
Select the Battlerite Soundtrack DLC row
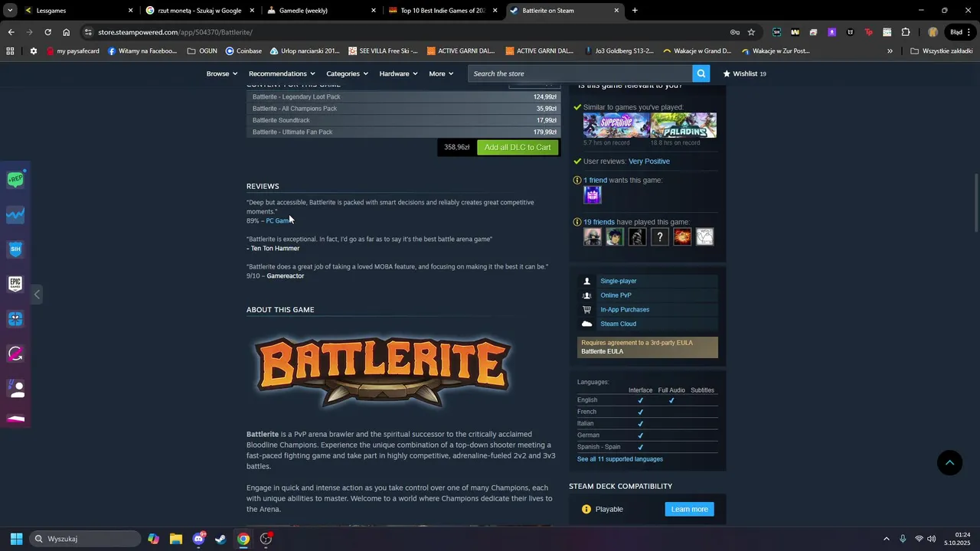click(403, 120)
